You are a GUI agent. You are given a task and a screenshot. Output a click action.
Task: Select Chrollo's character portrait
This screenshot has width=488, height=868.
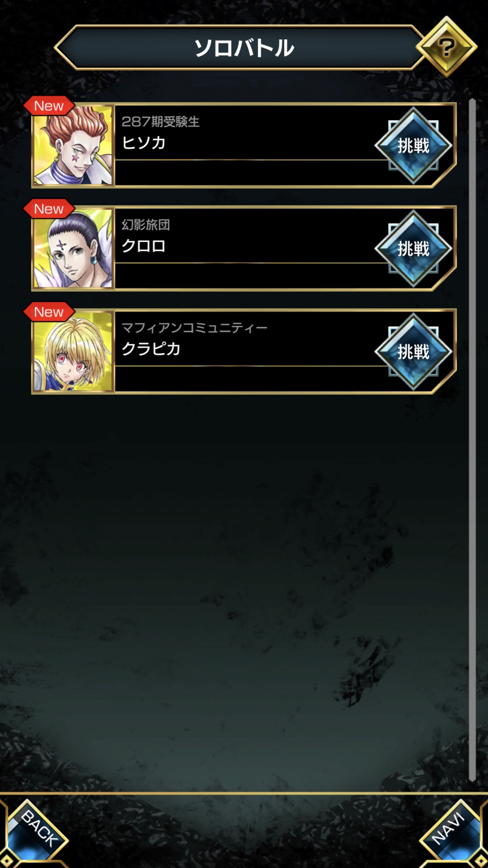(x=73, y=248)
